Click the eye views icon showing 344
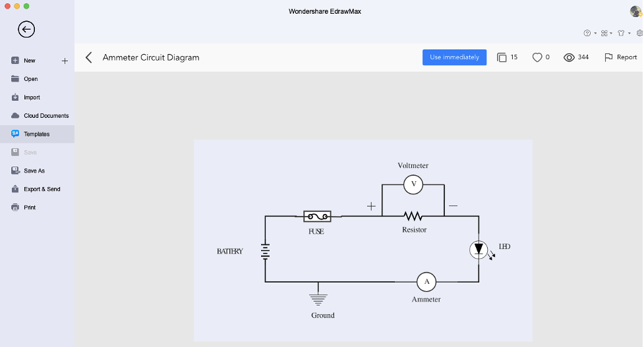644x347 pixels. [569, 57]
